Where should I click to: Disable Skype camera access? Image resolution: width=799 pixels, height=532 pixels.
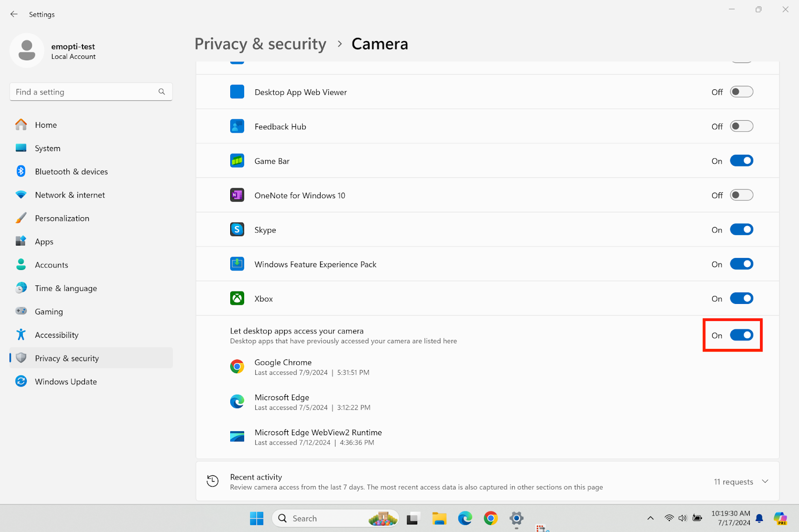tap(742, 230)
